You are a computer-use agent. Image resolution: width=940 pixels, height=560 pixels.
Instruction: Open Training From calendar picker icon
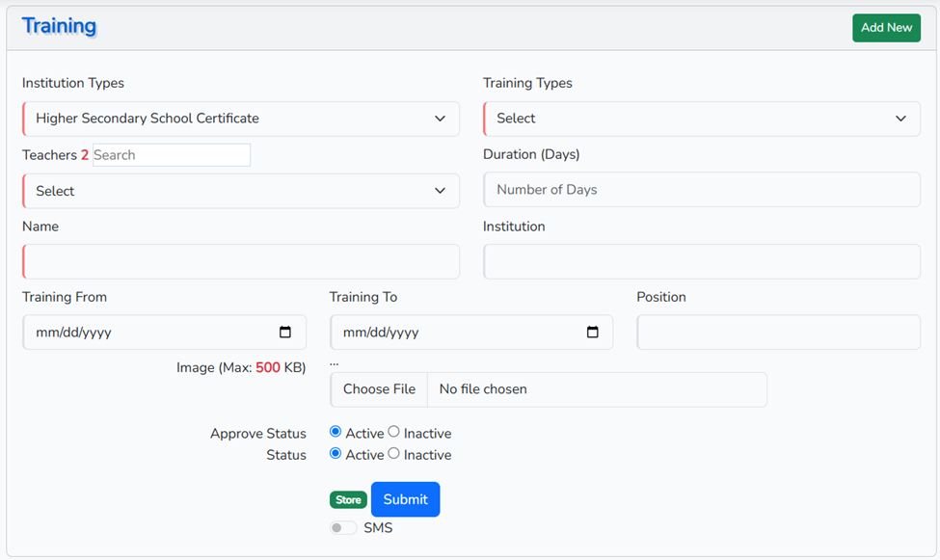click(285, 333)
